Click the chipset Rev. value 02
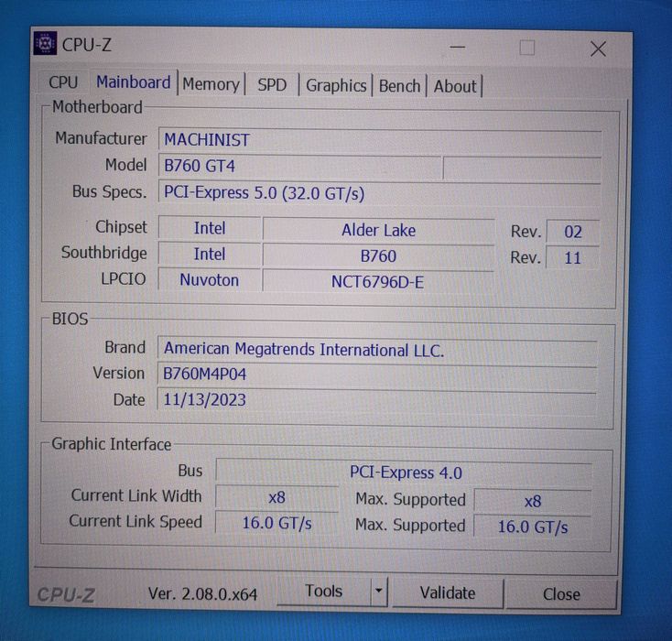The width and height of the screenshot is (672, 641). click(x=573, y=232)
